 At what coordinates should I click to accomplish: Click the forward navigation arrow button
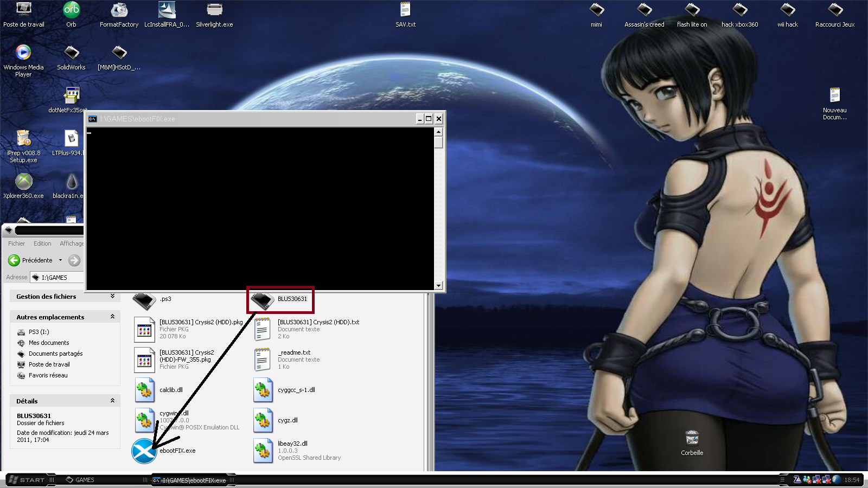tap(74, 260)
